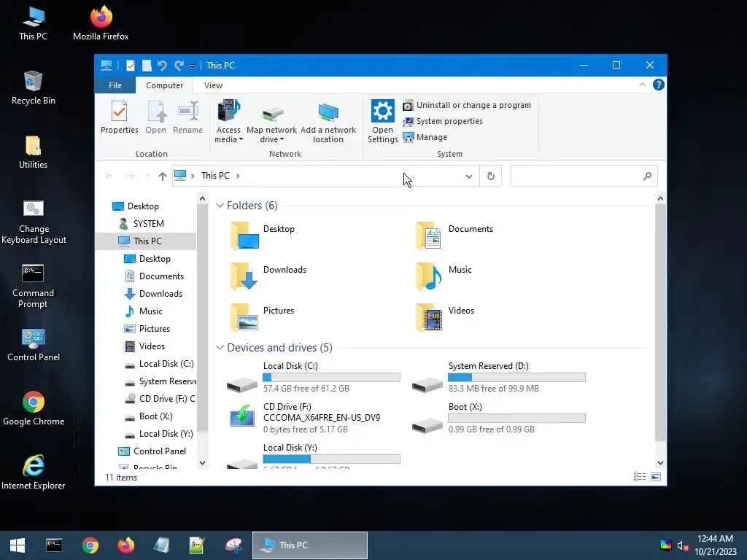The height and width of the screenshot is (560, 747).
Task: Click content pane scroll up arrow
Action: point(660,198)
